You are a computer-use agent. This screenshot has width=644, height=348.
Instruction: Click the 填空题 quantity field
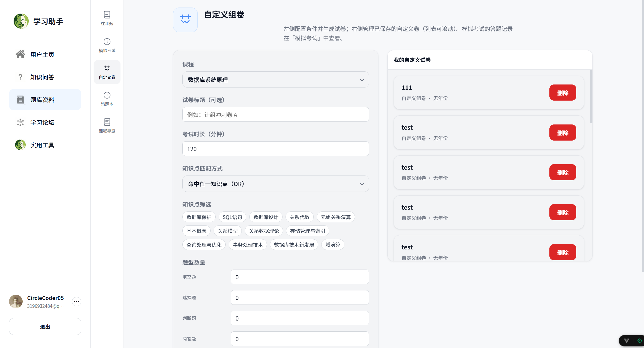pos(300,277)
